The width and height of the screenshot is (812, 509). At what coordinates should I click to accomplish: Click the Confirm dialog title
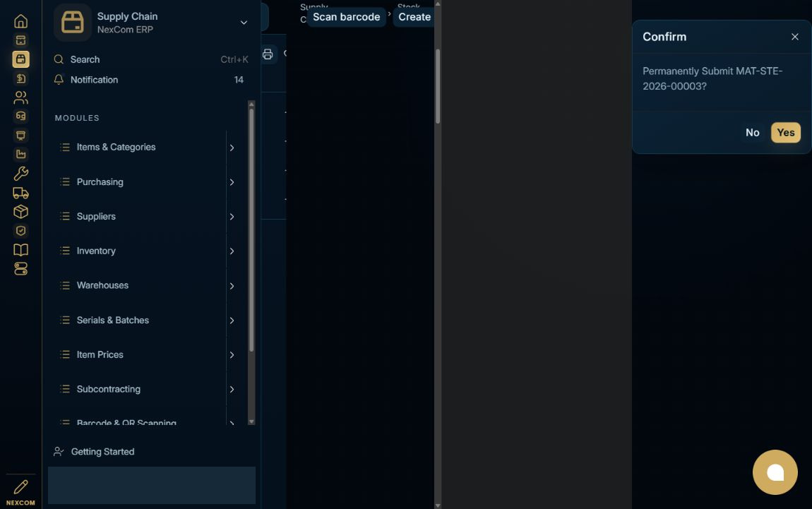(x=664, y=37)
